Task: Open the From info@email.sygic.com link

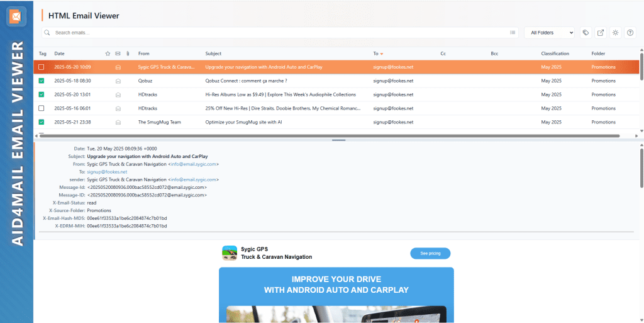Action: [194, 164]
